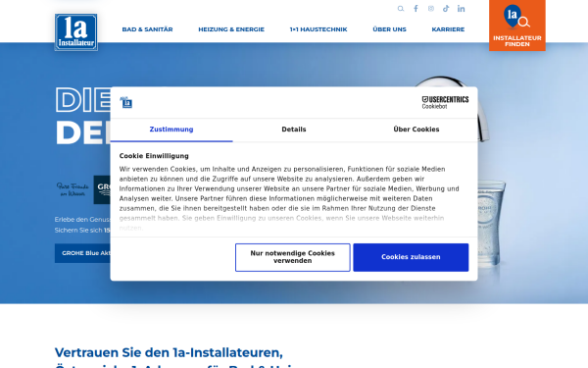
Task: Click the heading Vertrauen Sie den 1a-Installateuren
Action: pyautogui.click(x=169, y=352)
